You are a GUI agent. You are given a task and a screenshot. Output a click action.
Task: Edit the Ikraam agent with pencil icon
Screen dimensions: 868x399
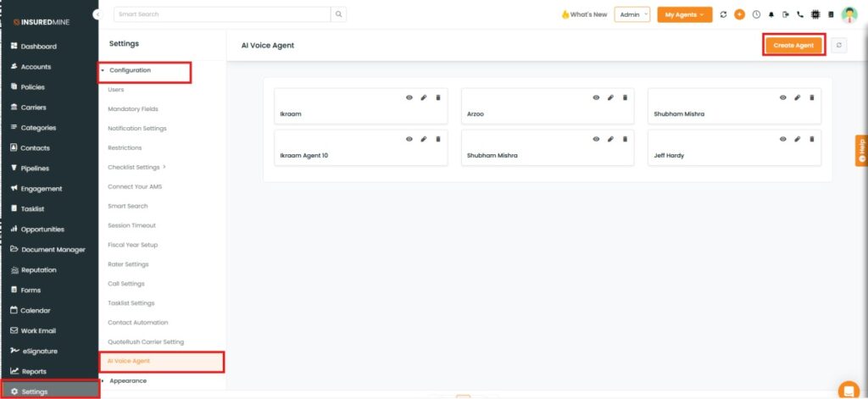point(424,97)
